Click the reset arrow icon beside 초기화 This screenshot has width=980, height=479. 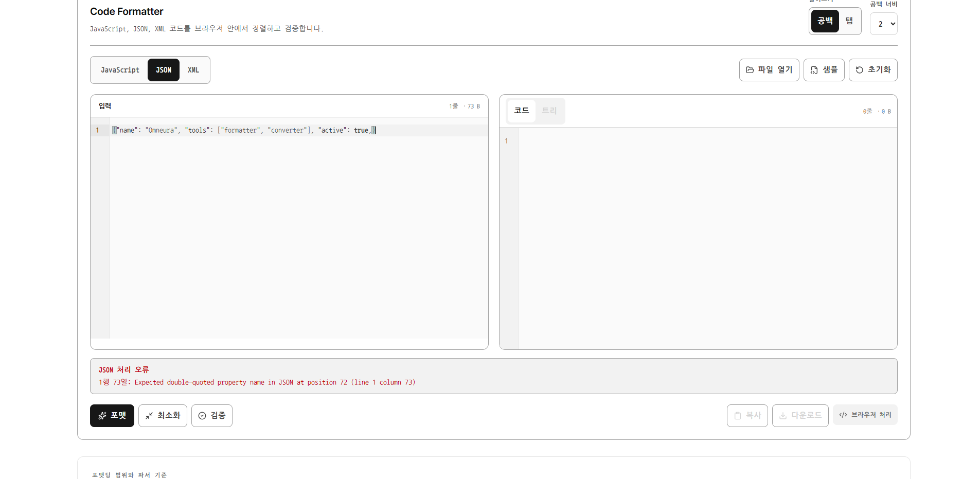(860, 70)
